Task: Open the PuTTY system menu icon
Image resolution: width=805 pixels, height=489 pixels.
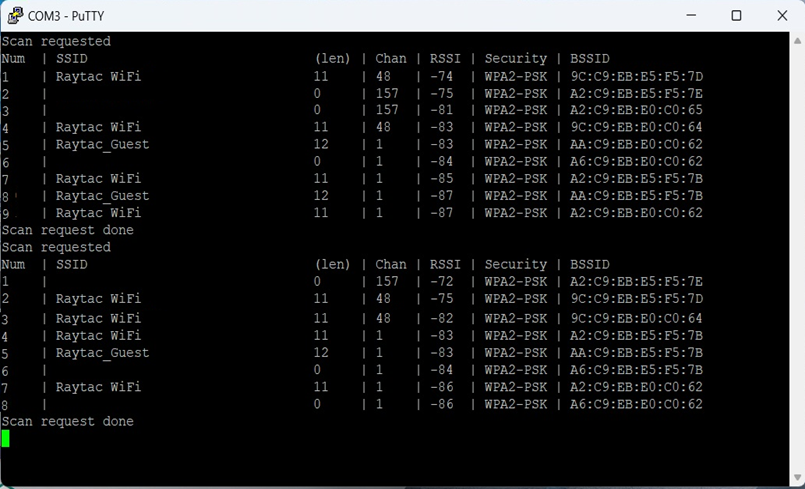Action: [15, 15]
